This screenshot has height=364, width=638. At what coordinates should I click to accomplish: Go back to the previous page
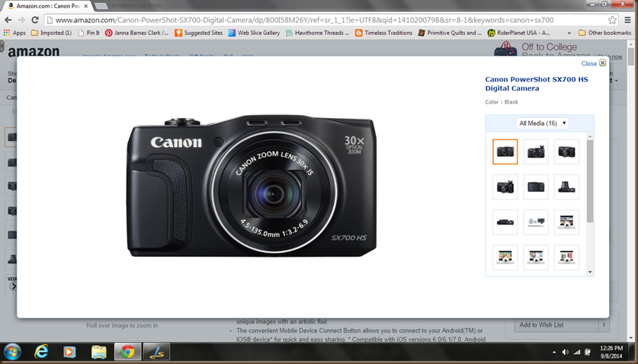pos(8,20)
